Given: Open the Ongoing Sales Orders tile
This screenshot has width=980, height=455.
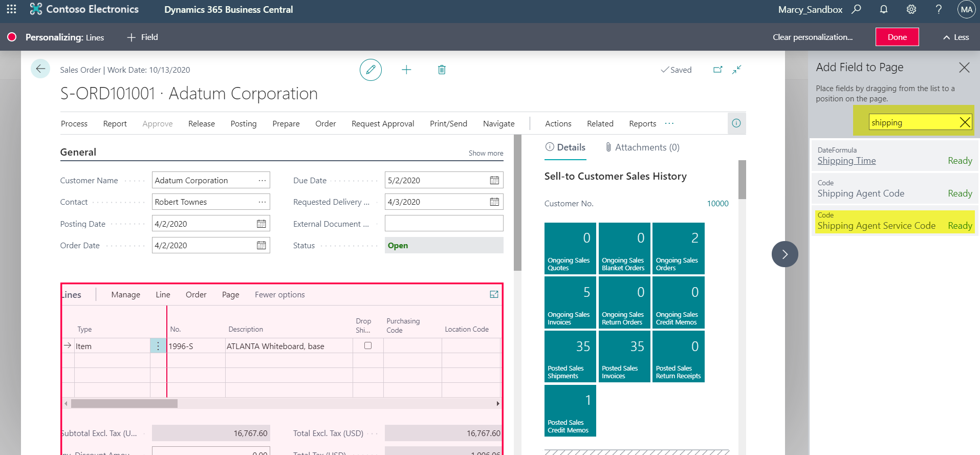Looking at the screenshot, I should 679,248.
